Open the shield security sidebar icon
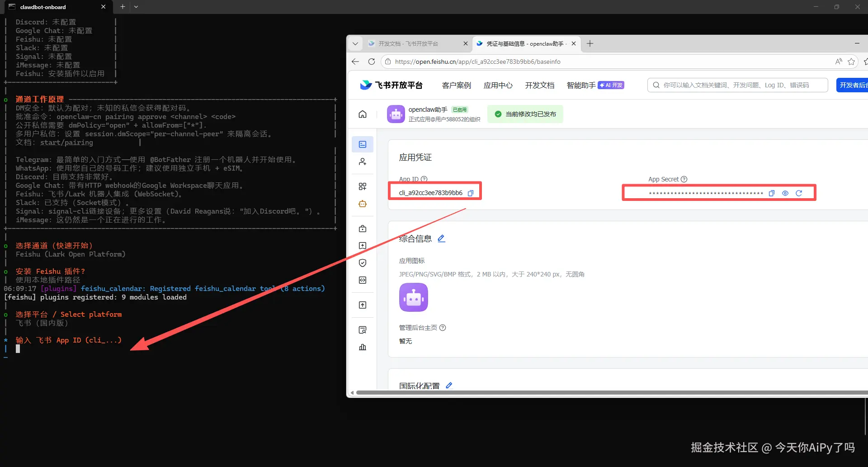 pos(363,263)
